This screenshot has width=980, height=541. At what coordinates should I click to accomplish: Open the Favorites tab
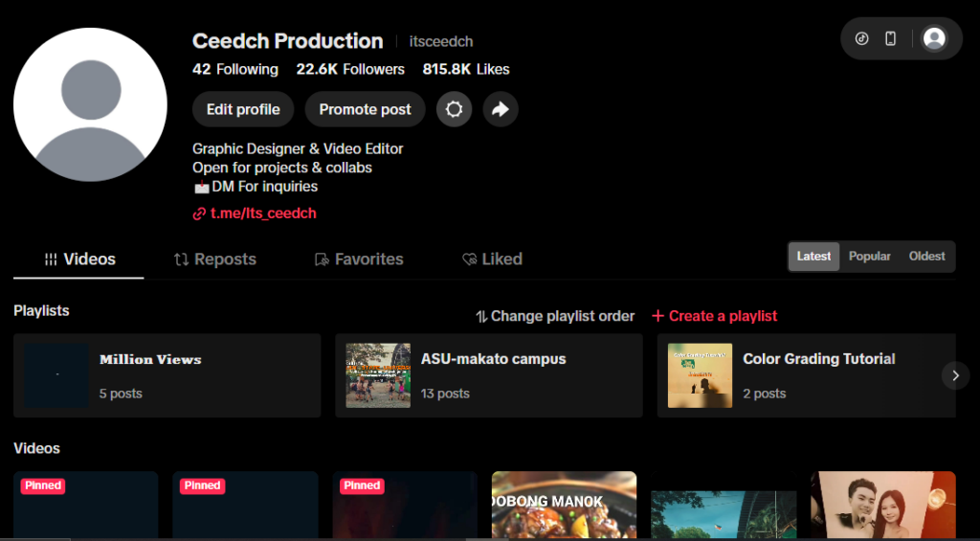tap(359, 259)
